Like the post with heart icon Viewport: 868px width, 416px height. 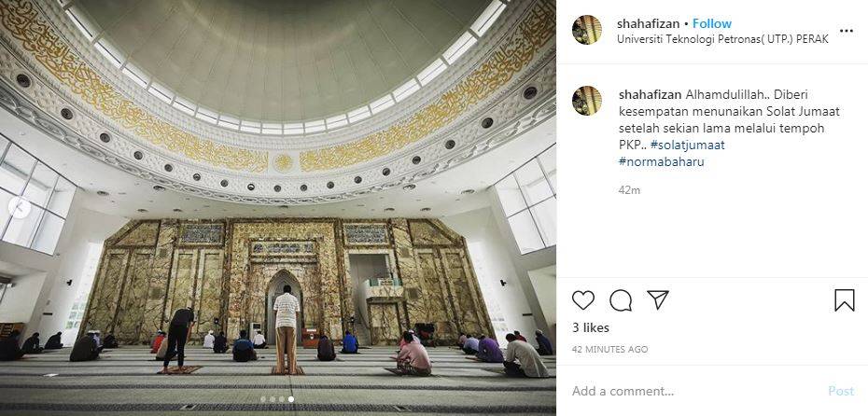click(583, 300)
